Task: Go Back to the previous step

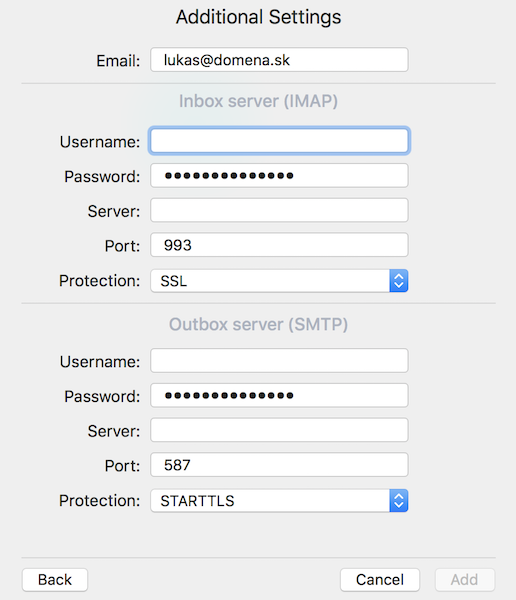Action: 55,580
